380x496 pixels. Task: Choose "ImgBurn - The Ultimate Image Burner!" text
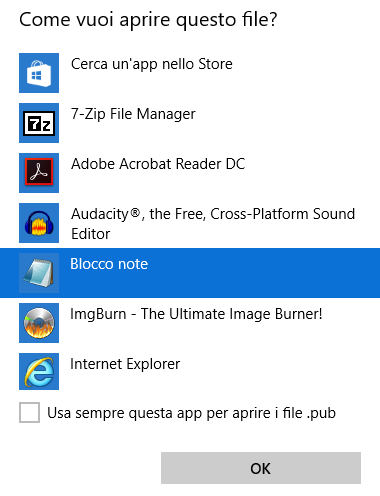tap(196, 314)
